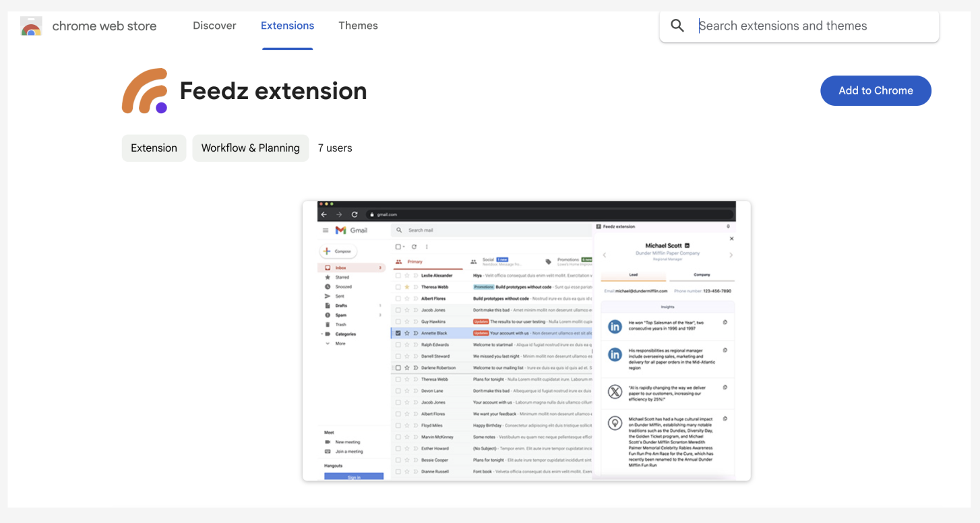Click the magnifying glass search icon
This screenshot has width=980, height=523.
(677, 26)
